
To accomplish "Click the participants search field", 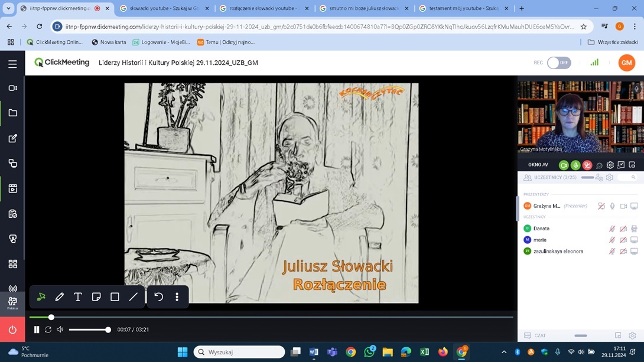I will coord(627,177).
